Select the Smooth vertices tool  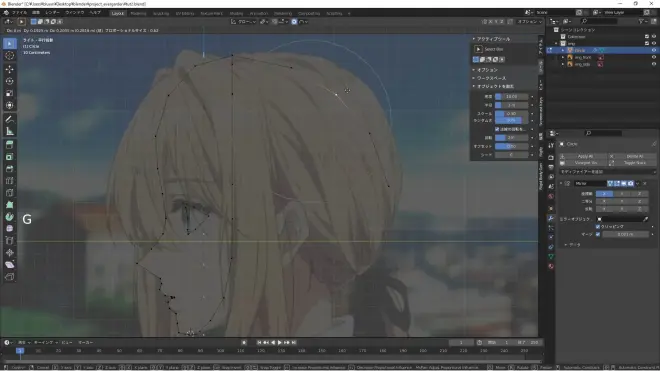point(10,228)
